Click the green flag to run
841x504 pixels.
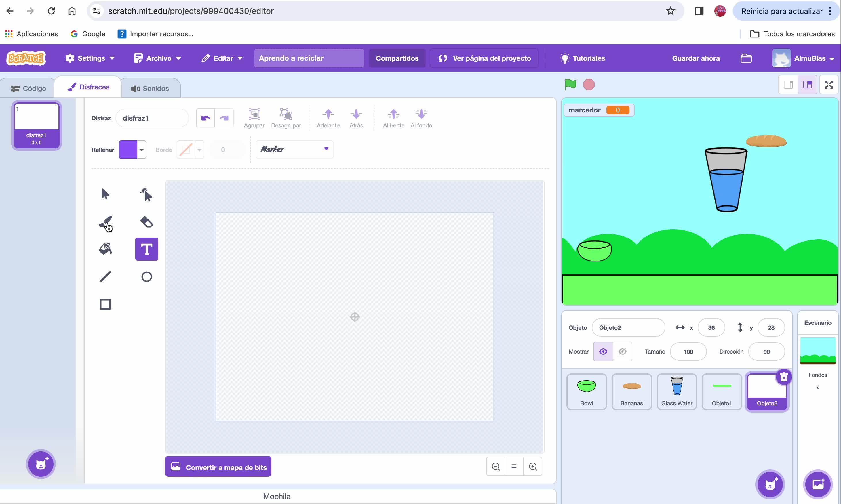(570, 85)
